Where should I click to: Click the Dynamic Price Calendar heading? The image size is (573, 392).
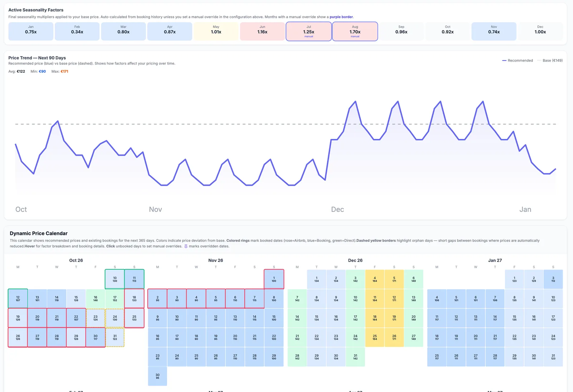39,233
